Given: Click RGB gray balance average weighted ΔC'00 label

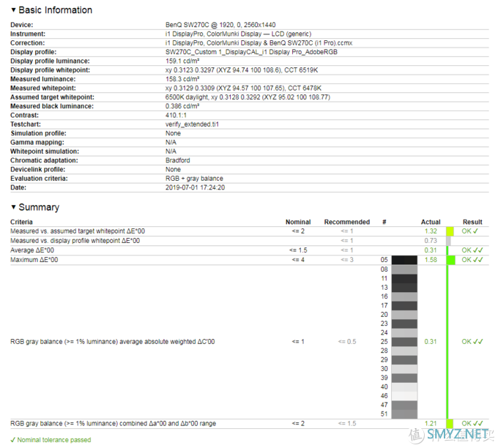Looking at the screenshot, I should click(x=113, y=342).
